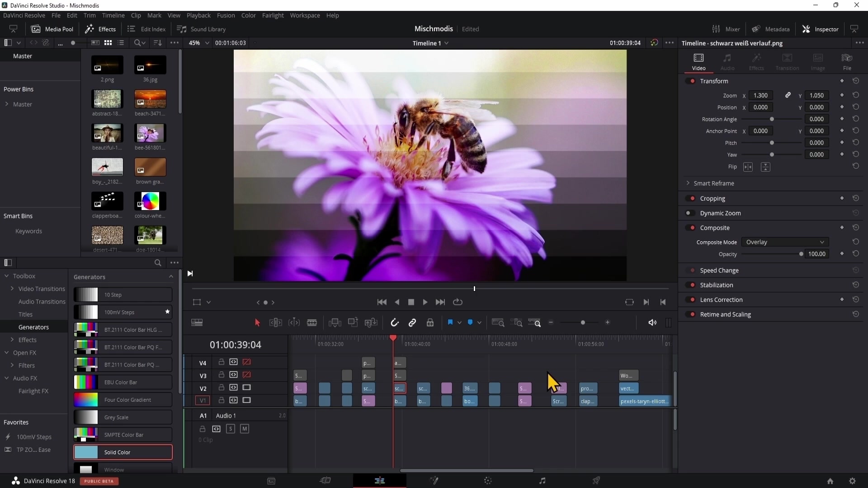Open the Fairlight page music icon
The width and height of the screenshot is (868, 488).
[542, 481]
